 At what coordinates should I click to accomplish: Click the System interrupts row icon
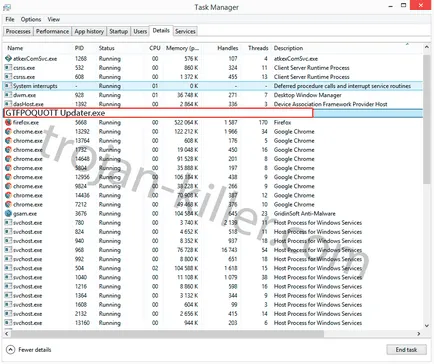click(x=8, y=86)
